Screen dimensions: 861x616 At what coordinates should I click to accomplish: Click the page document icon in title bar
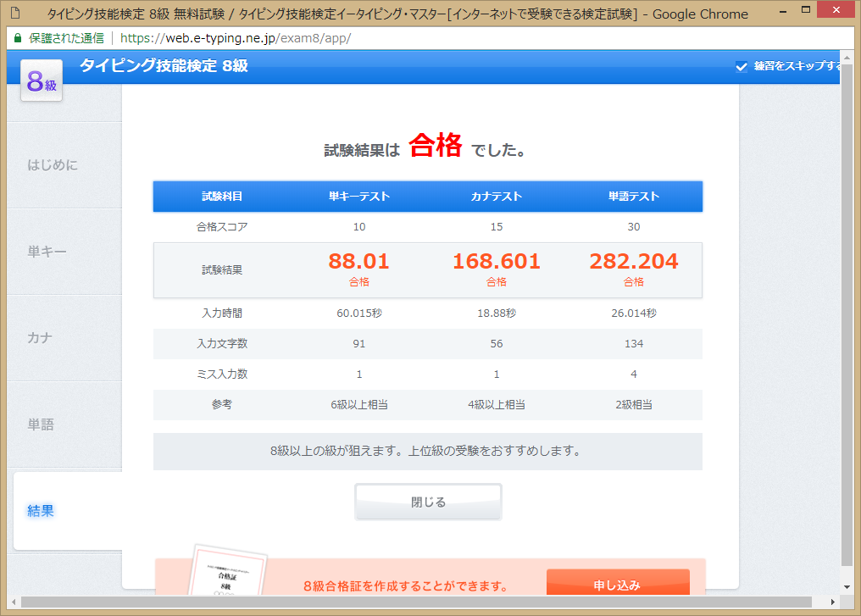15,14
